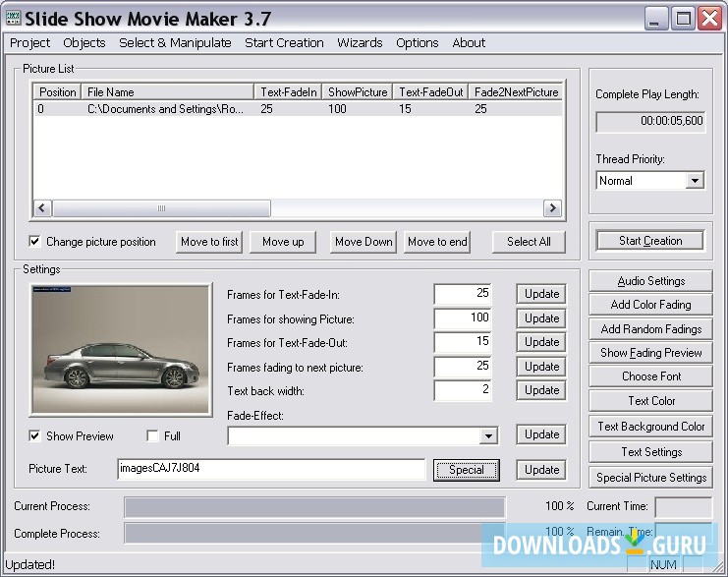Click the Frames fading to next picture field
Screen dimensions: 728x577
click(463, 367)
